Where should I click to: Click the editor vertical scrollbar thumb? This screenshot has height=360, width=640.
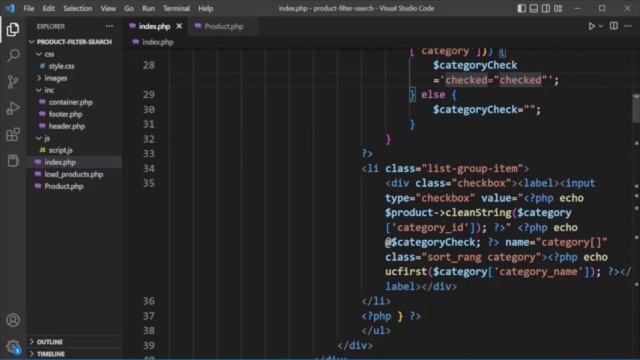pyautogui.click(x=636, y=108)
